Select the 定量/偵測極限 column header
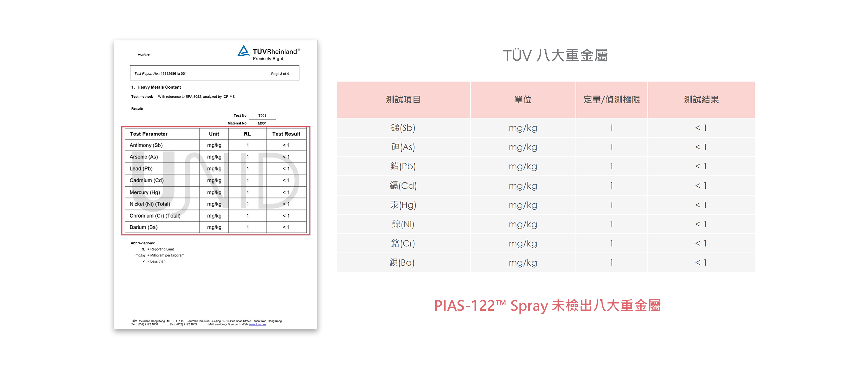This screenshot has width=868, height=367. pos(612,100)
